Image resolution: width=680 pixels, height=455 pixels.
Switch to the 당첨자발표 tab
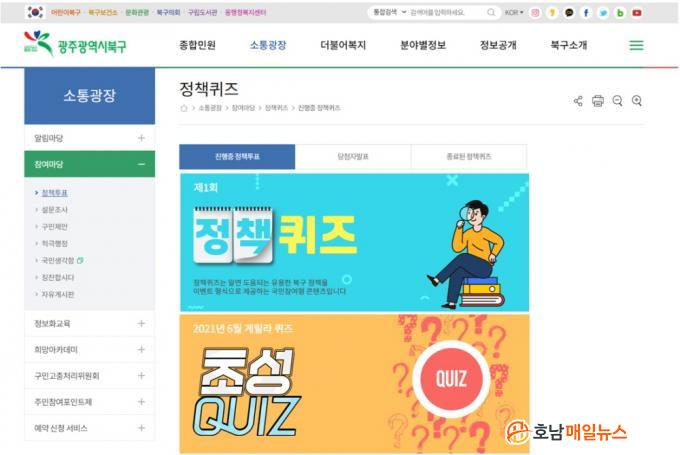pyautogui.click(x=353, y=157)
